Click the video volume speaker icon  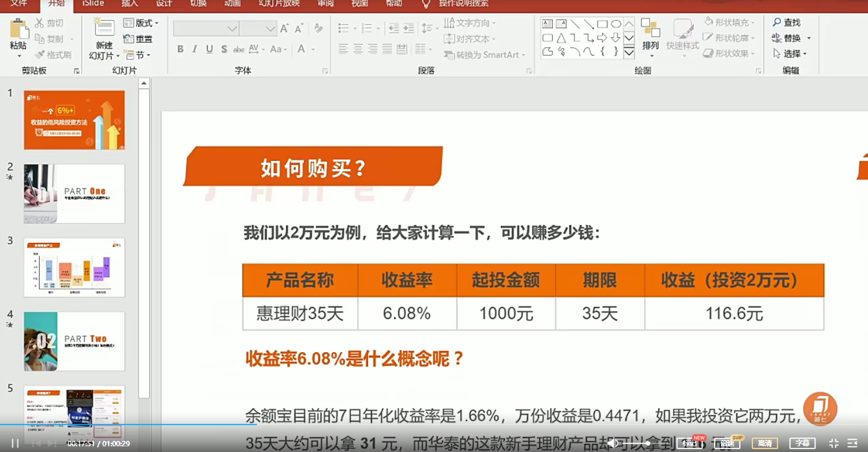coord(613,443)
